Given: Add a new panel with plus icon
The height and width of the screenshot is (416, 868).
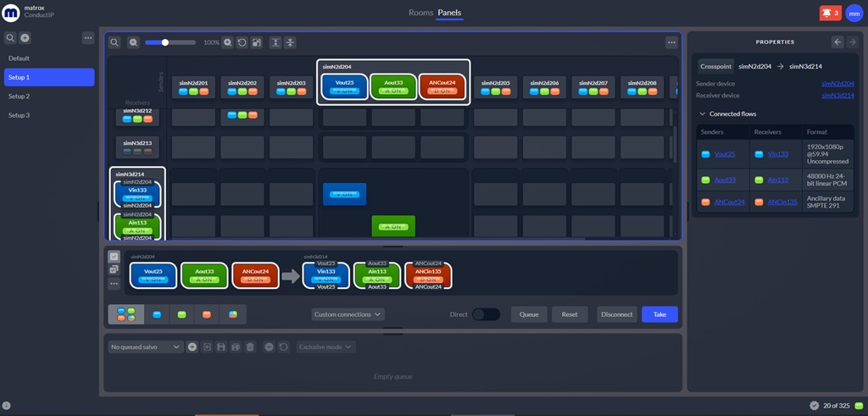Looking at the screenshot, I should 25,37.
